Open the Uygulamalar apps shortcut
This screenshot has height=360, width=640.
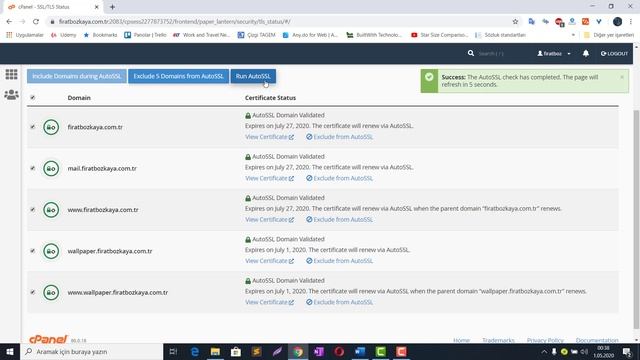click(x=25, y=35)
